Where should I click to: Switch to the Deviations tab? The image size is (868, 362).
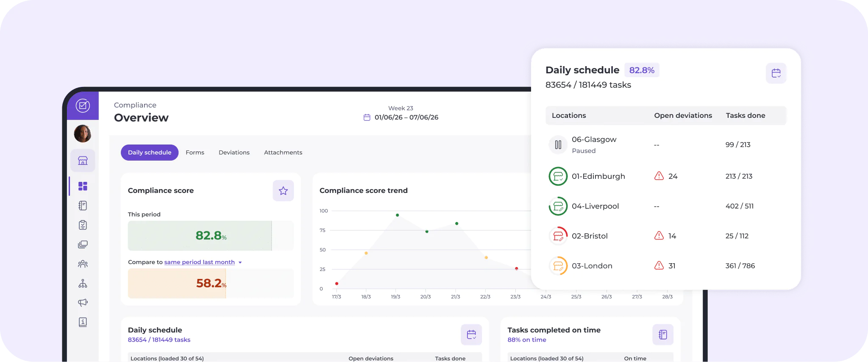pyautogui.click(x=234, y=153)
